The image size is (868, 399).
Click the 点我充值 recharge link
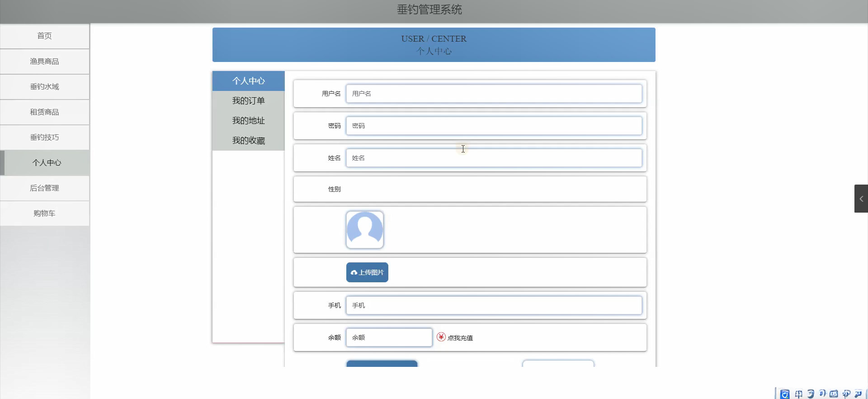pyautogui.click(x=460, y=338)
